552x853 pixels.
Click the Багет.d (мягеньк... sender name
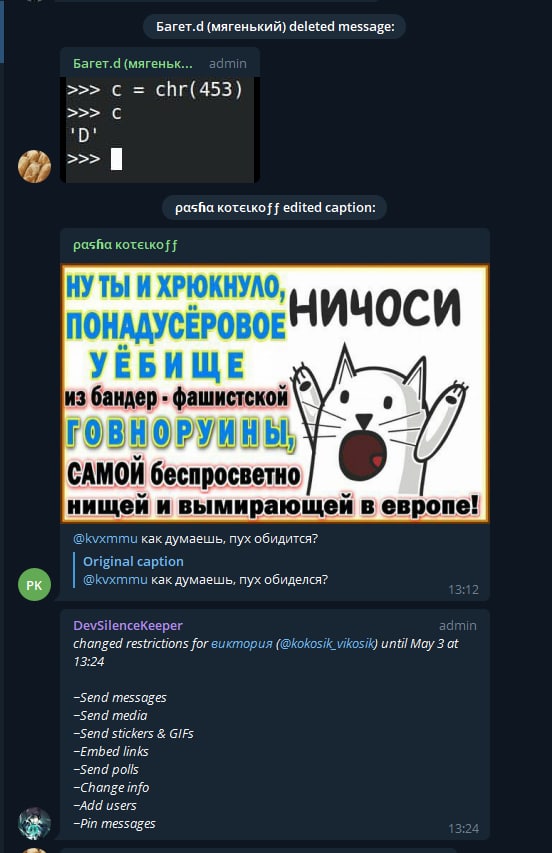[133, 64]
